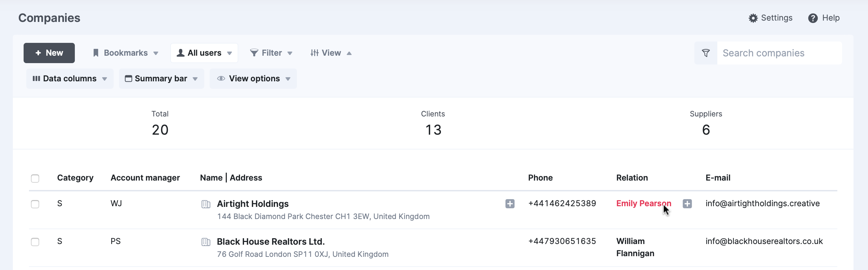Screen dimensions: 868x270
Task: Open the Summary bar menu
Action: click(x=161, y=79)
